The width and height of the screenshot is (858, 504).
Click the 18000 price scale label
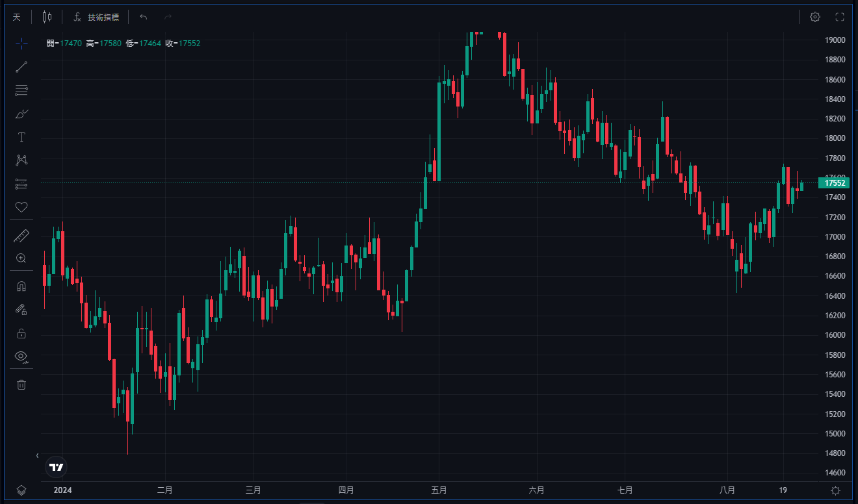coord(835,138)
